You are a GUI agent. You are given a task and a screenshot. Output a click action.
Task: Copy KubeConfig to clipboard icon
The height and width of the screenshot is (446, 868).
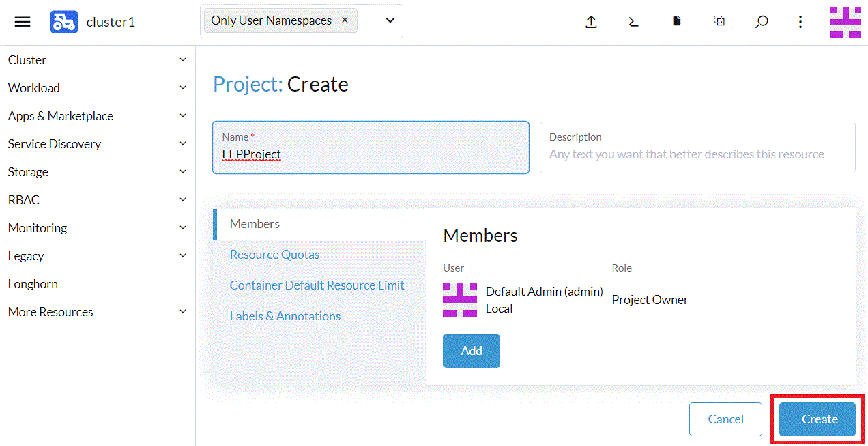719,21
